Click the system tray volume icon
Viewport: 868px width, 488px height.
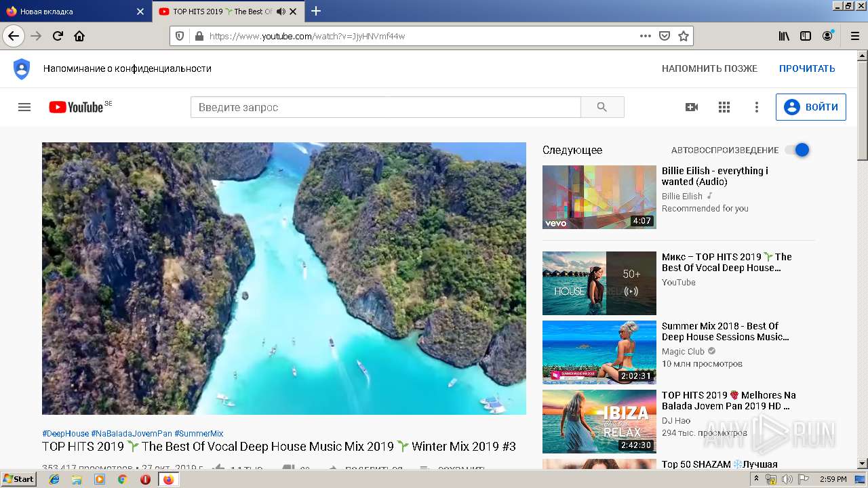click(787, 479)
